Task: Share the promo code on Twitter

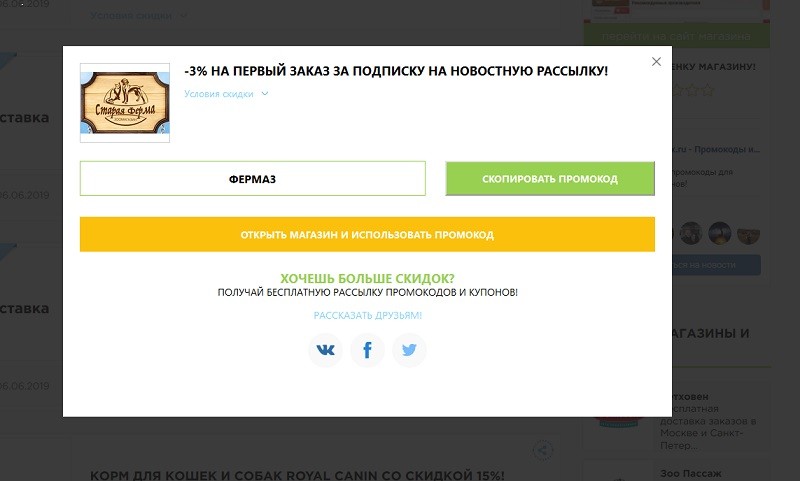Action: 409,350
